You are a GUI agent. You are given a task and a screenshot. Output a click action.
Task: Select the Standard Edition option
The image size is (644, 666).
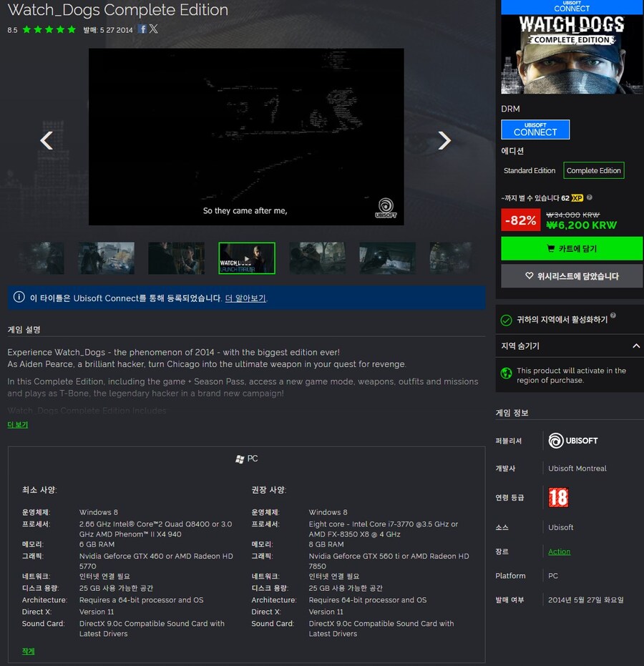530,170
